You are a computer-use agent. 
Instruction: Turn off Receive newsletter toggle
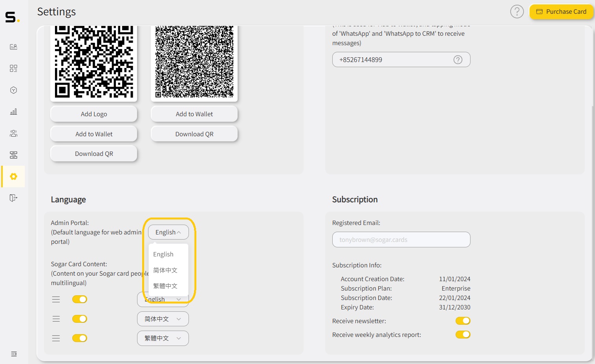pos(463,321)
